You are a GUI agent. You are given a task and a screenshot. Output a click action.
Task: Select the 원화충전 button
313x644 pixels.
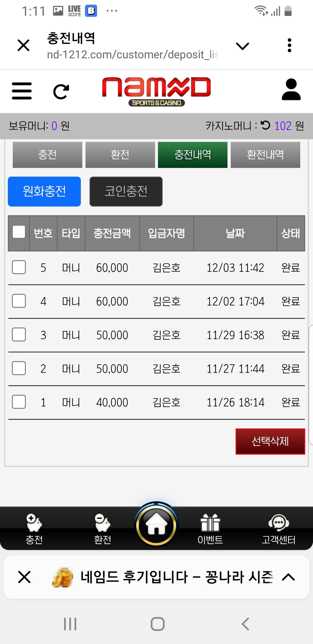coord(44,191)
